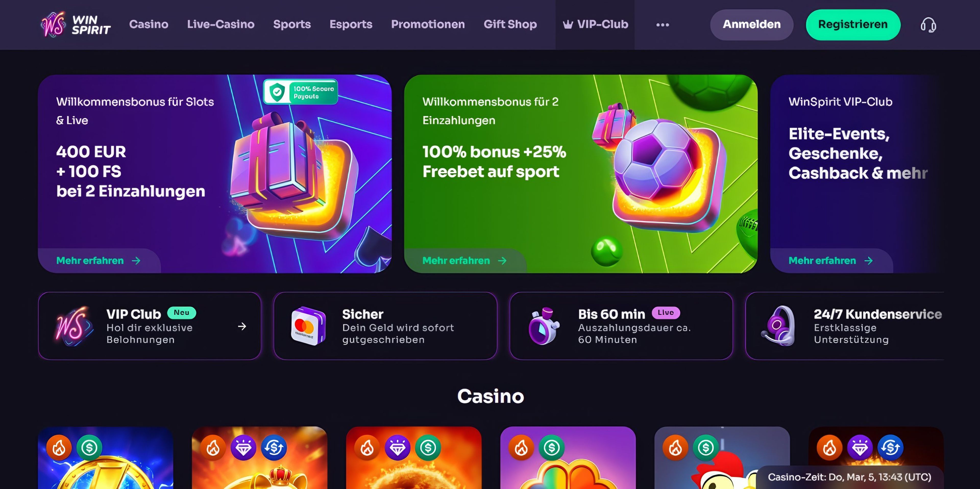Click the stopwatch icon on the payout card
The image size is (980, 489).
coord(544,326)
